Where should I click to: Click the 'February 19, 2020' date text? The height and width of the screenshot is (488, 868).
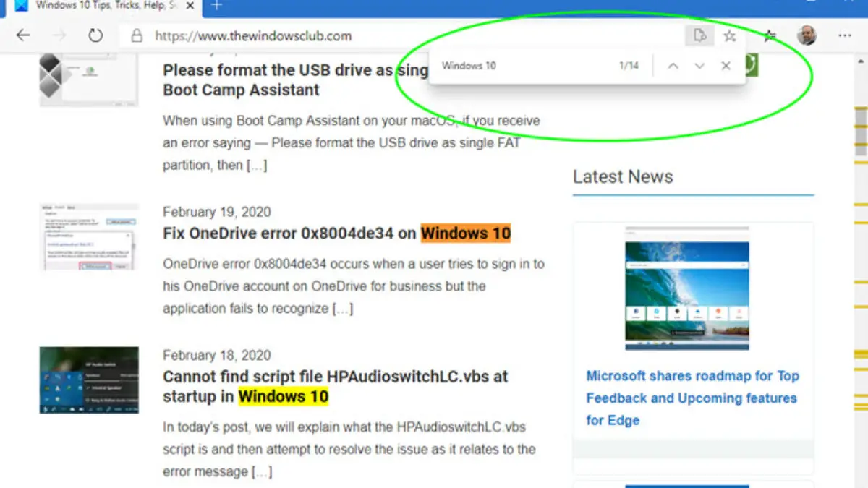(x=217, y=212)
